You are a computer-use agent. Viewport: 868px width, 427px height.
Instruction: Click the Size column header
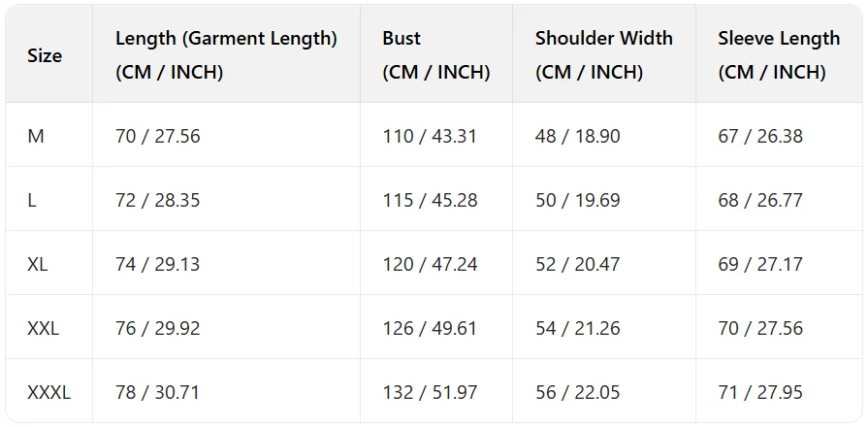click(x=45, y=55)
